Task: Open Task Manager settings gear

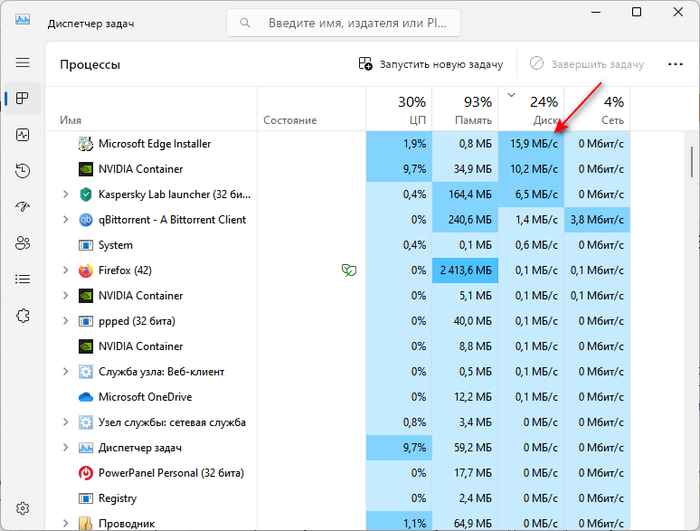Action: [x=22, y=509]
